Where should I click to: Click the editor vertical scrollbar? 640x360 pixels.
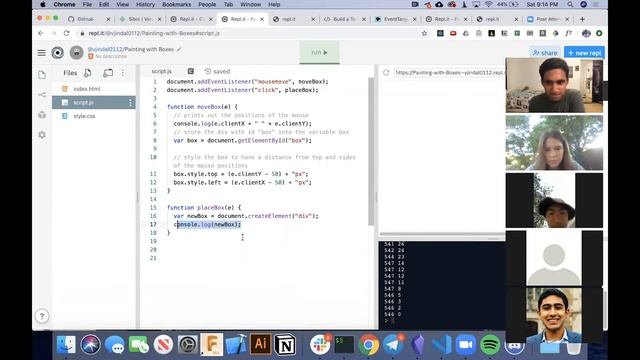click(371, 151)
